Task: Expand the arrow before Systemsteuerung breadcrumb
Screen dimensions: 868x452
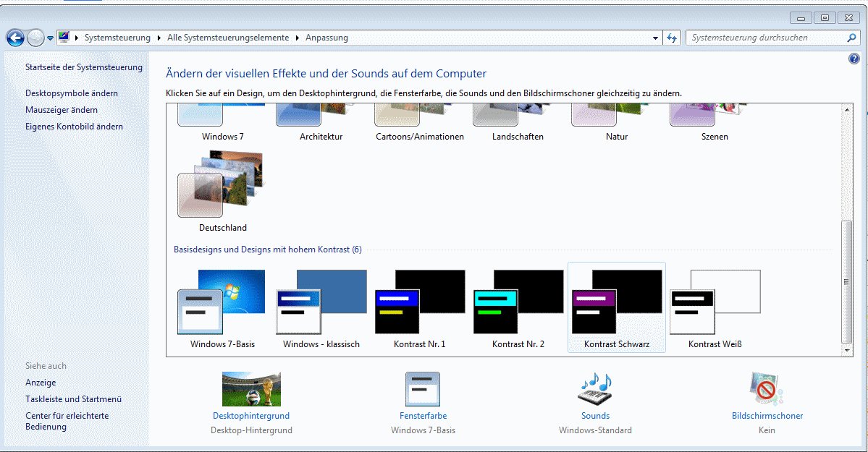Action: click(77, 38)
